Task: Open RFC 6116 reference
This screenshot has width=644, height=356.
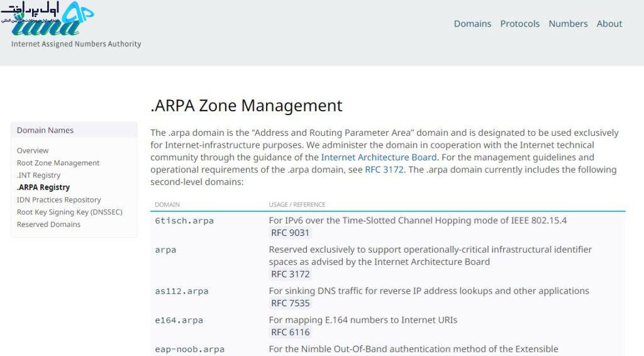Action: (290, 332)
